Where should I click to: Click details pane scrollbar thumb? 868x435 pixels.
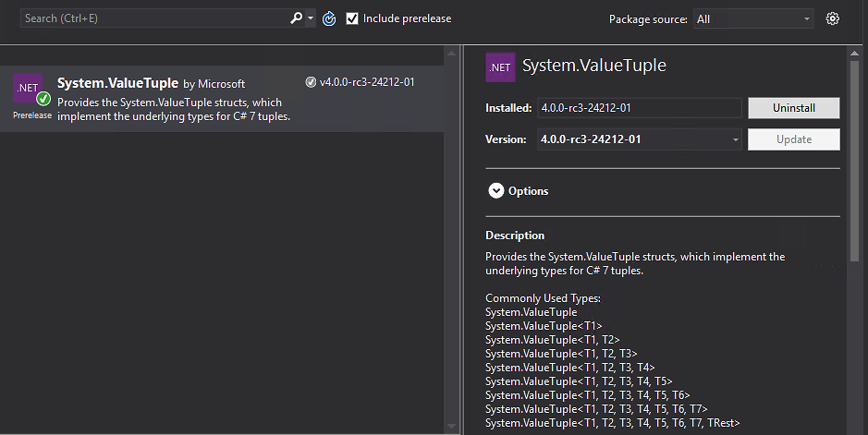pos(855,161)
